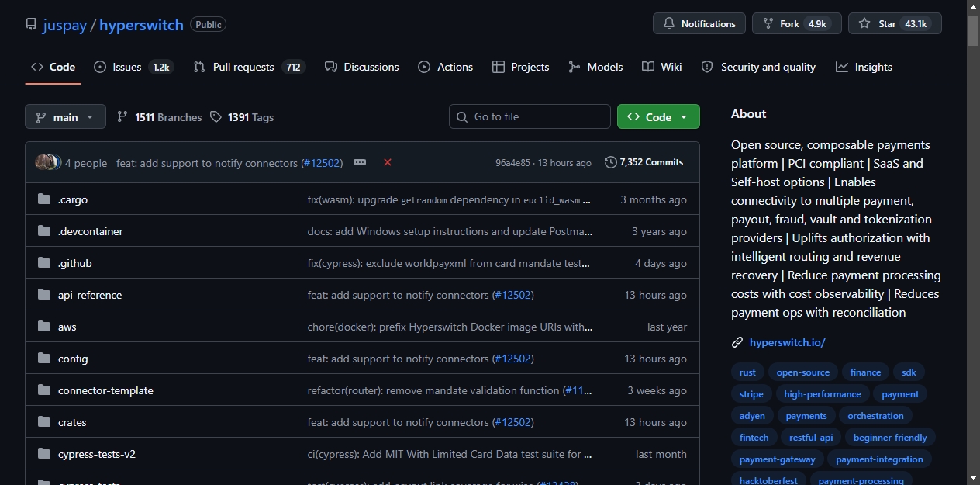Open the Insights tab

(x=864, y=67)
